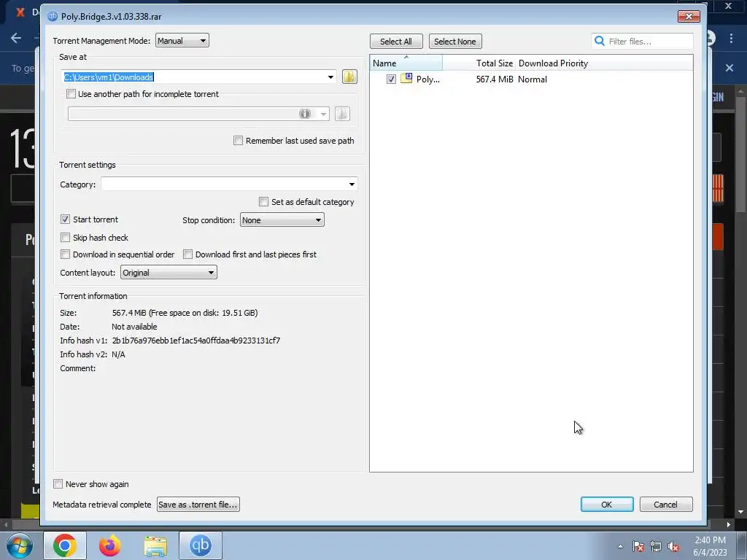The image size is (747, 560).
Task: Close the add torrent dialog
Action: (x=689, y=16)
